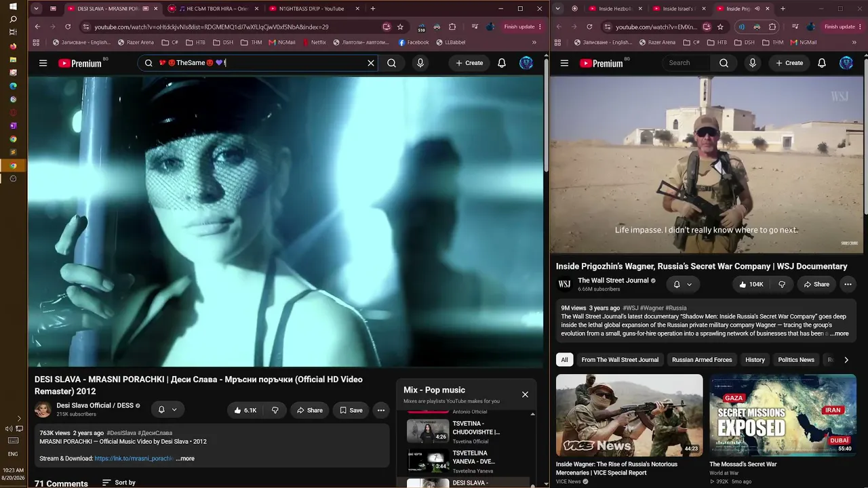Open Windows Start menu

[13, 7]
